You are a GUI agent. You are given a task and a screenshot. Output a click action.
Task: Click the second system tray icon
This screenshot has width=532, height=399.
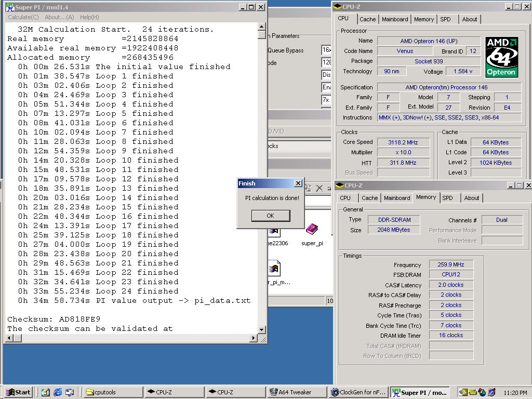pos(473,392)
